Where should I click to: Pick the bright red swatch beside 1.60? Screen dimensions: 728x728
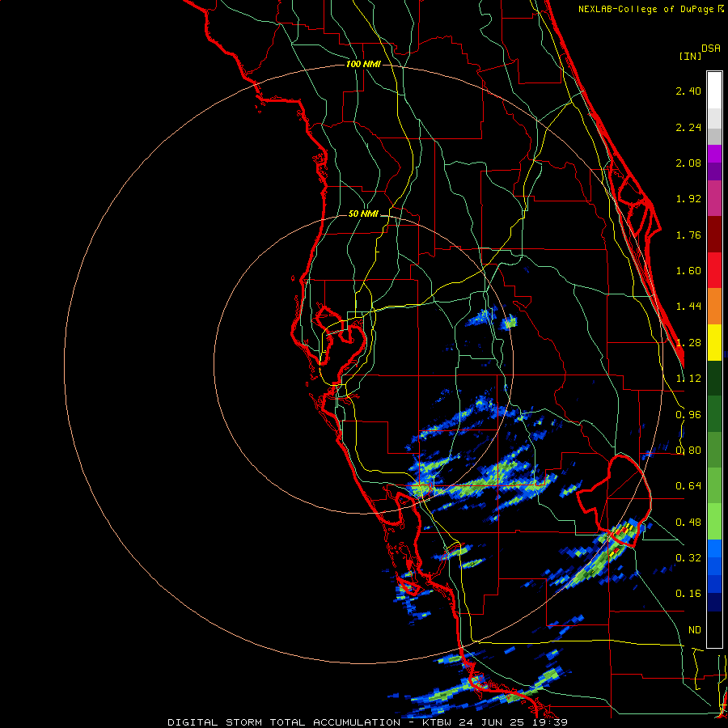tap(714, 270)
